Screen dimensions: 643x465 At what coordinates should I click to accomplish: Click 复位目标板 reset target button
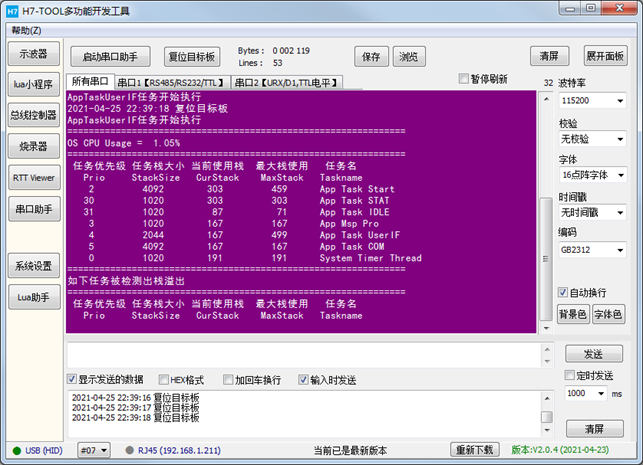(x=192, y=57)
